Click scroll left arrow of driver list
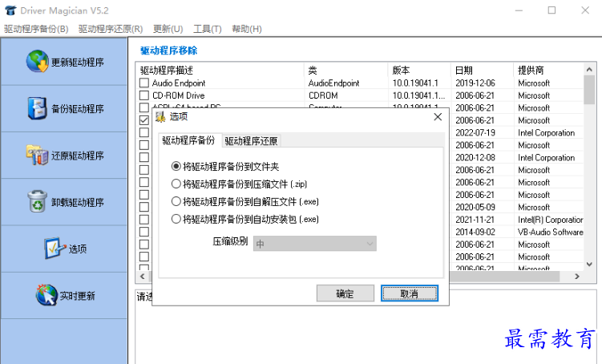602x364 pixels. click(x=143, y=276)
